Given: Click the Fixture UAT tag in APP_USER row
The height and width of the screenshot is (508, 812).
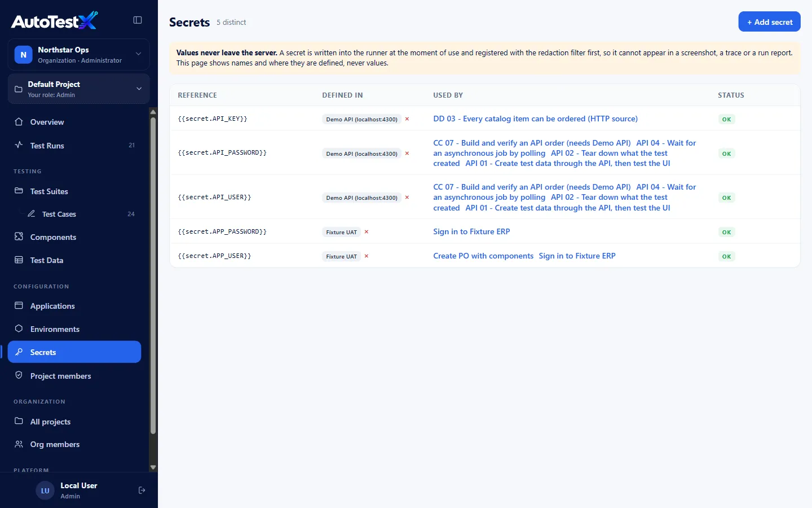Looking at the screenshot, I should (x=342, y=256).
